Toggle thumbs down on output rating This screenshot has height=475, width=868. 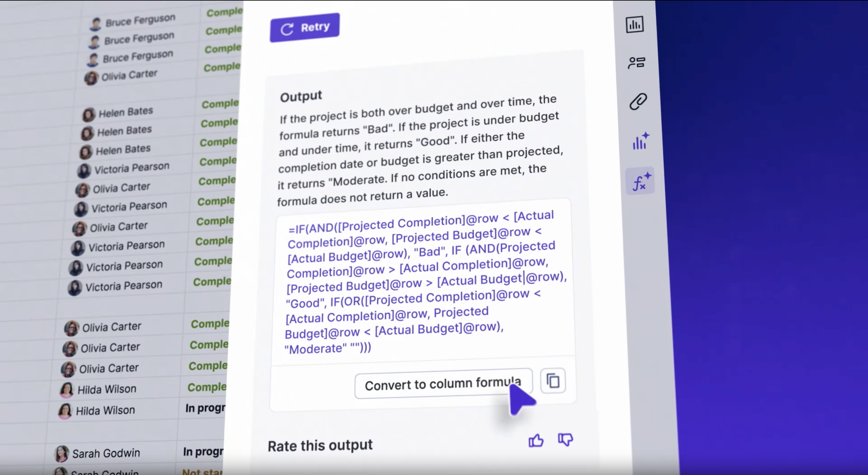coord(565,440)
